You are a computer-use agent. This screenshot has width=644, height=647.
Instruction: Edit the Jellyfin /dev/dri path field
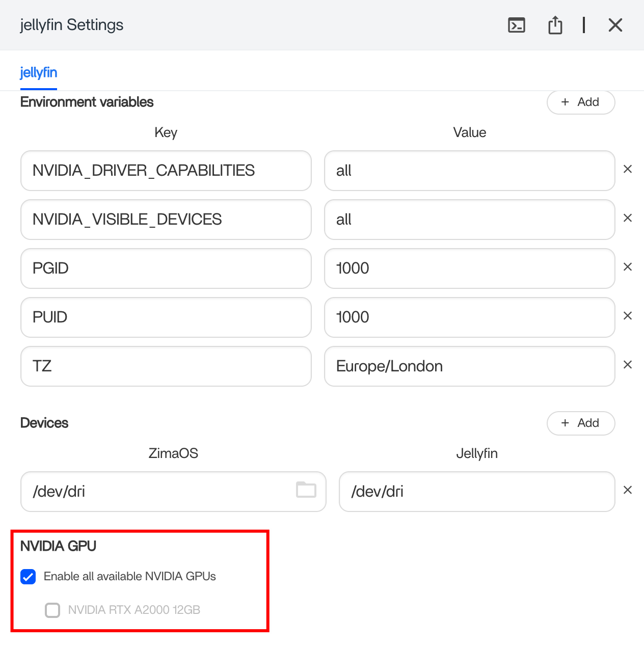476,492
